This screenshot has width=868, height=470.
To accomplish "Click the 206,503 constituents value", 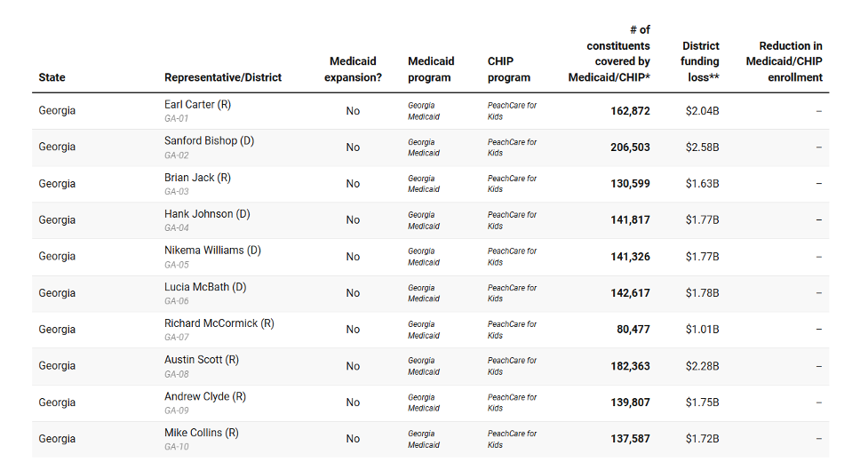I will (630, 147).
